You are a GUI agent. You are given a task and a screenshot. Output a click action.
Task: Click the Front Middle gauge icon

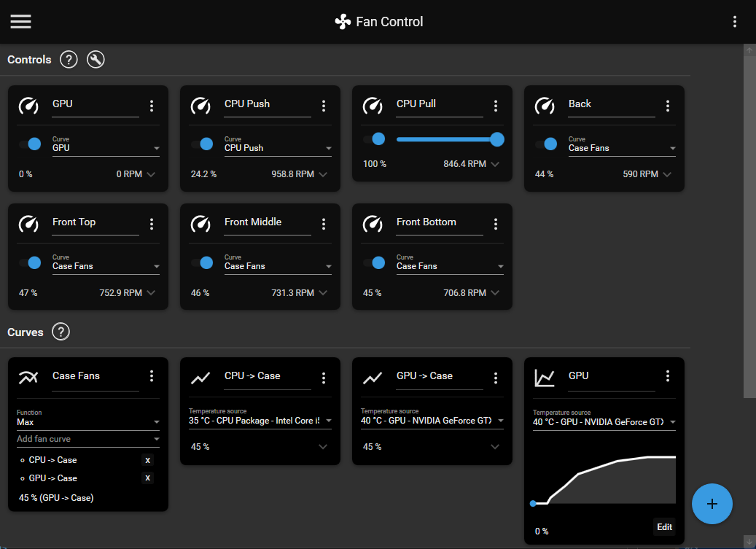(200, 224)
